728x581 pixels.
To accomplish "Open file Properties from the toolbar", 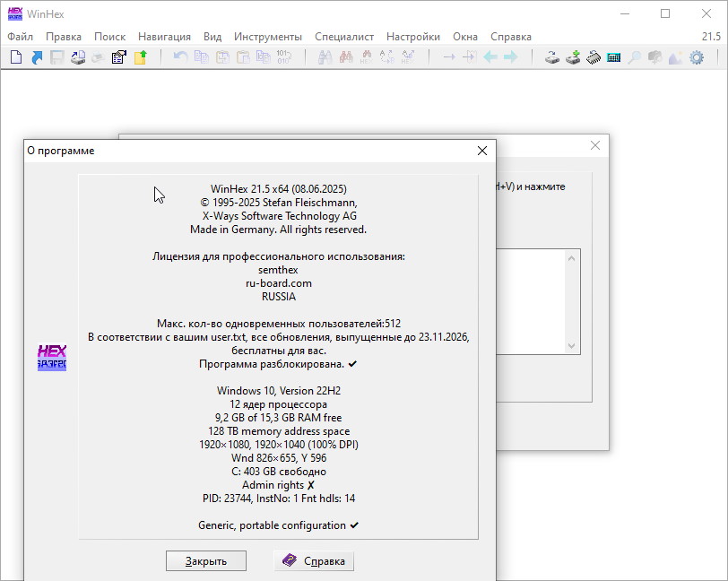I will tap(119, 57).
